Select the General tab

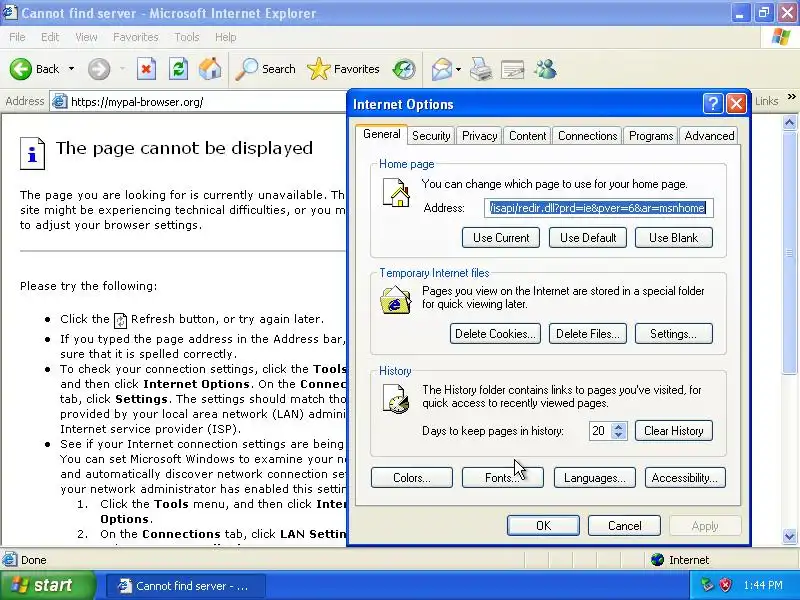pos(381,134)
